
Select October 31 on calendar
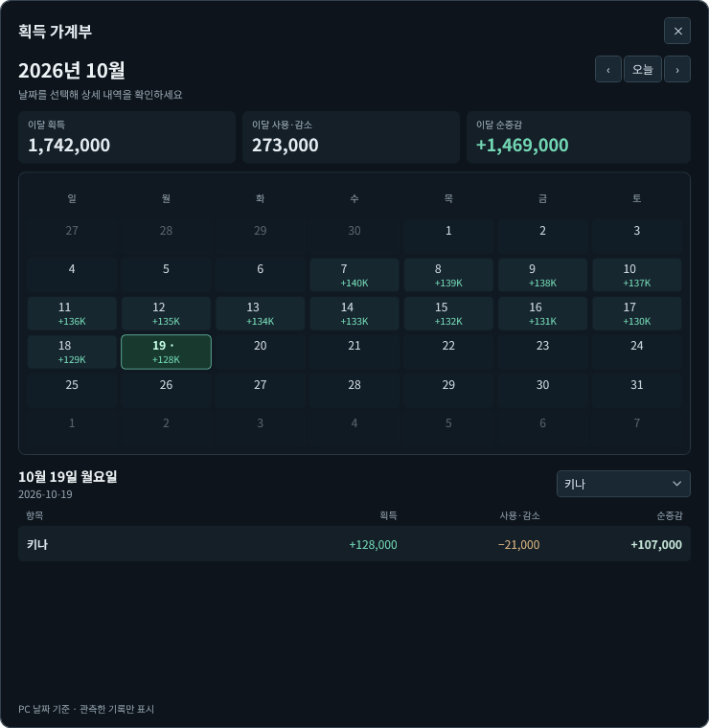[637, 391]
